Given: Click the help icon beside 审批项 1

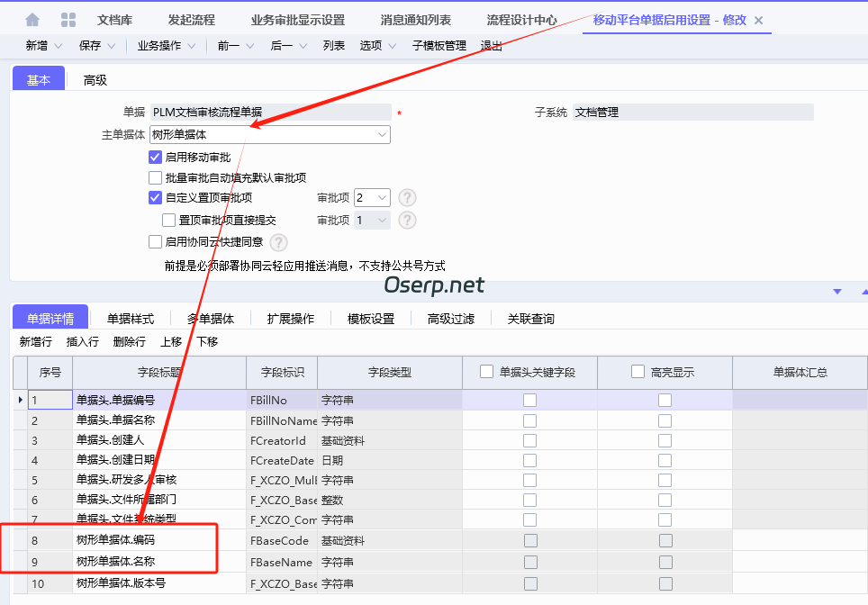Looking at the screenshot, I should coord(406,219).
